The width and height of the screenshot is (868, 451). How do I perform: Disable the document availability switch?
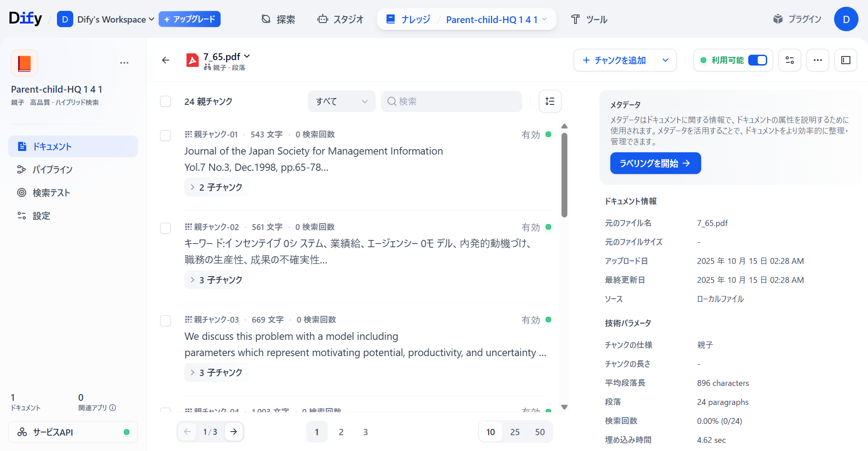point(757,60)
